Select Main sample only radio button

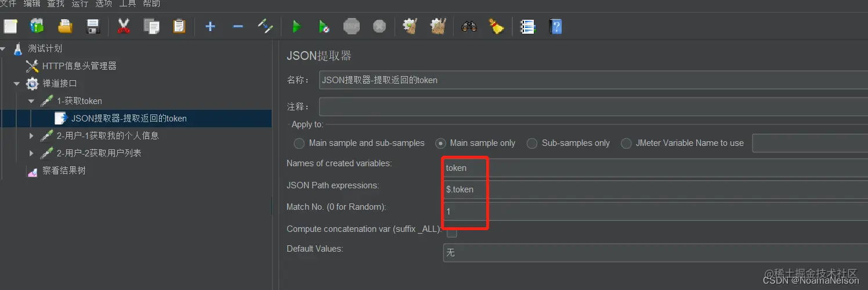(440, 143)
